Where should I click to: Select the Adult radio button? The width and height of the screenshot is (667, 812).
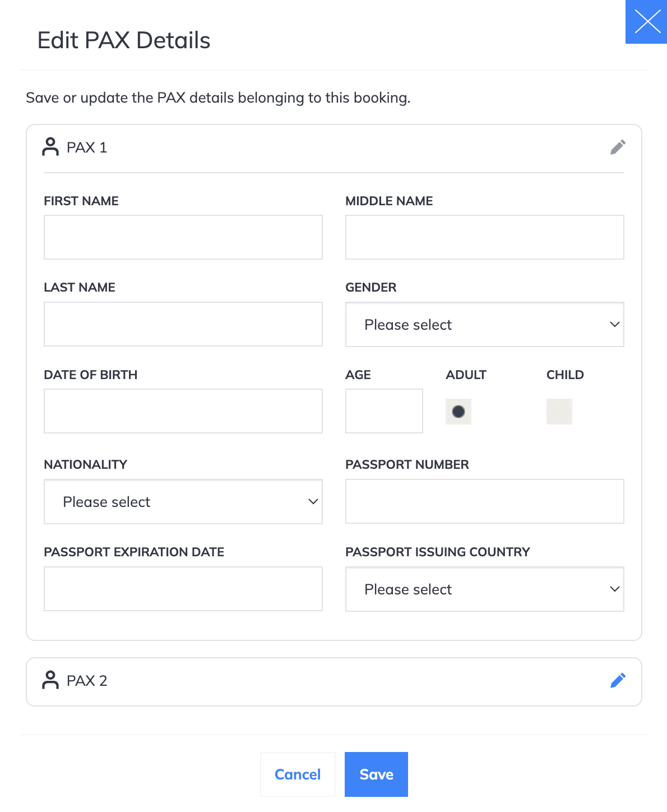click(458, 412)
